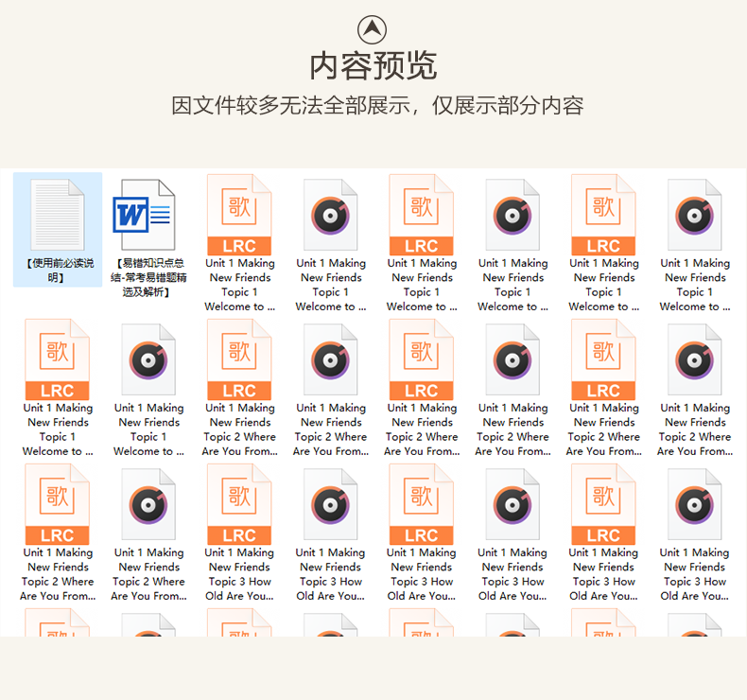747x700 pixels.
Task: Click the circled up-arrow icon above 内容预览
Action: click(372, 29)
